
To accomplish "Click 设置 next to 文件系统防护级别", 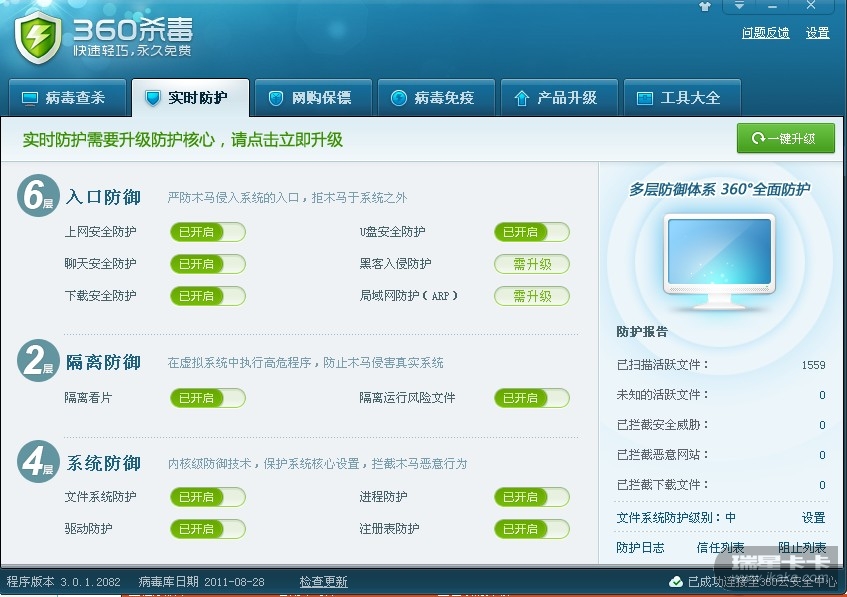I will (814, 518).
